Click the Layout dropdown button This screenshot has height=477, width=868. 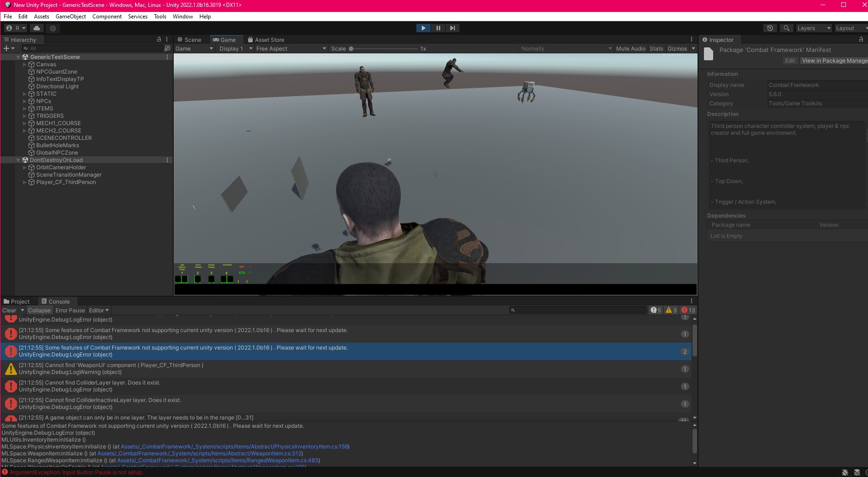pyautogui.click(x=851, y=28)
